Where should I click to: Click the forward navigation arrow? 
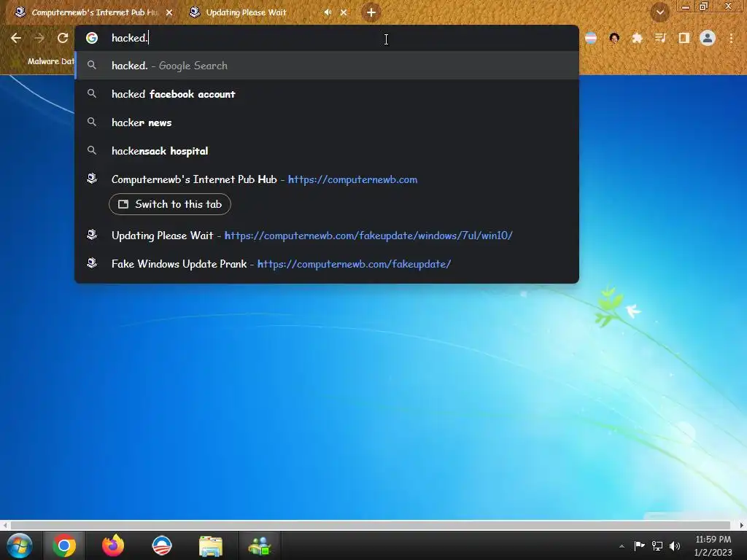point(39,38)
